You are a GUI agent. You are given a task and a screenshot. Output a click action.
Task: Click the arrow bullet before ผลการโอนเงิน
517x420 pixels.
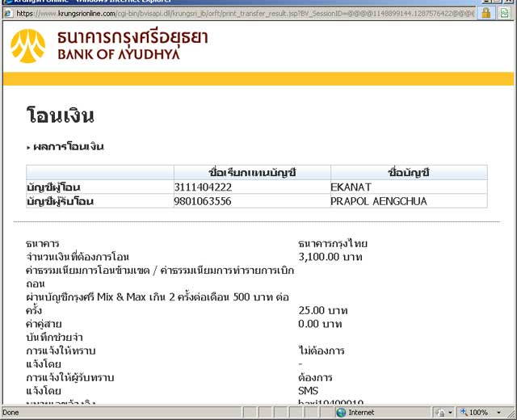pos(28,147)
